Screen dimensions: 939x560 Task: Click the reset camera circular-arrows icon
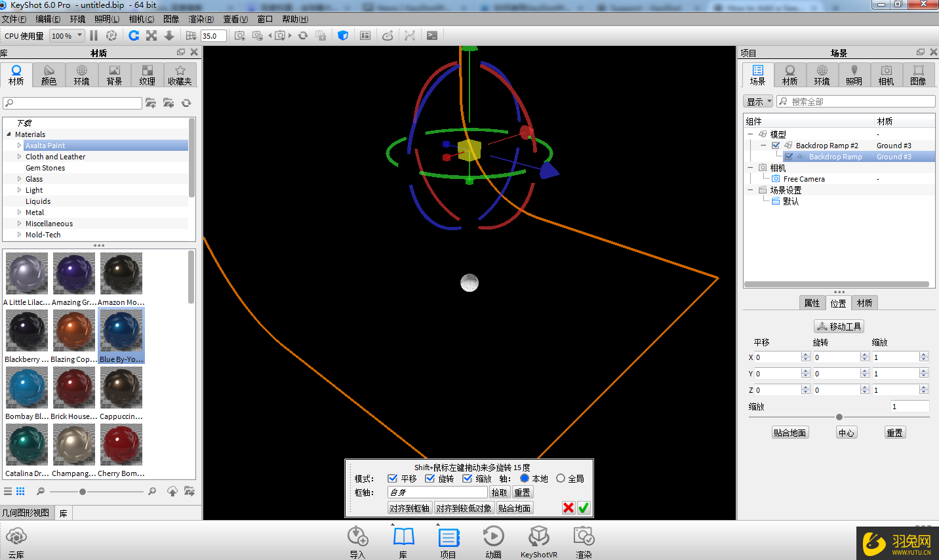pos(303,35)
